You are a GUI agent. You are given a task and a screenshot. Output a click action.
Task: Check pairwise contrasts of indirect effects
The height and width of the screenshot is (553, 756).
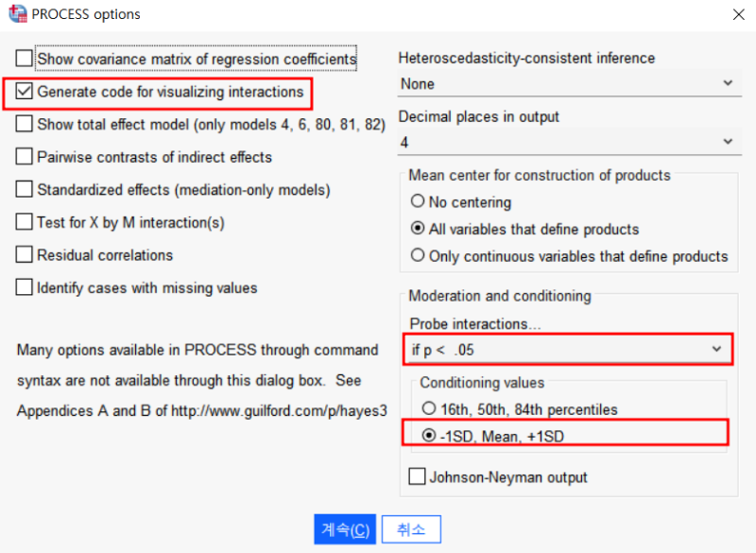tap(24, 157)
